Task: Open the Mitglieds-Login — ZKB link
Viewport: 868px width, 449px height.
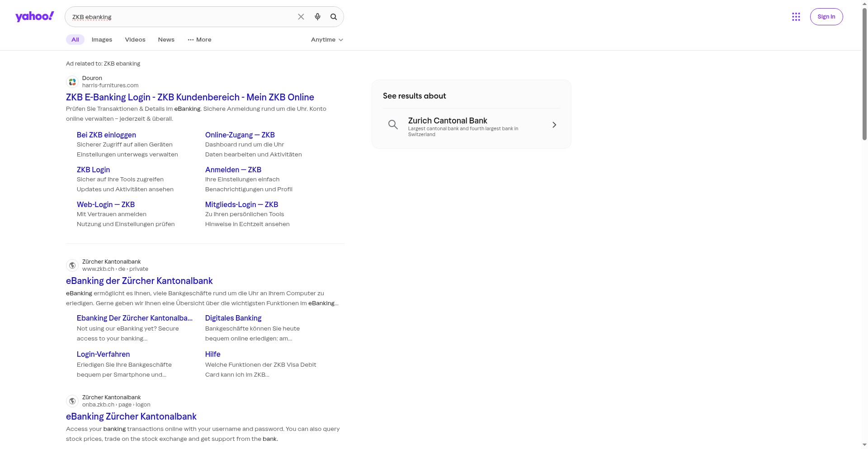Action: (x=241, y=204)
